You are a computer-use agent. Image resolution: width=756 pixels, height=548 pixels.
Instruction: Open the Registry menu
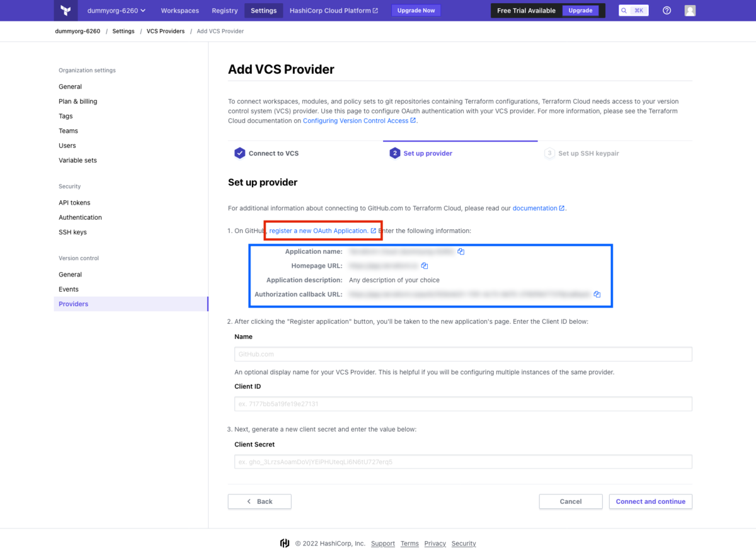click(225, 11)
